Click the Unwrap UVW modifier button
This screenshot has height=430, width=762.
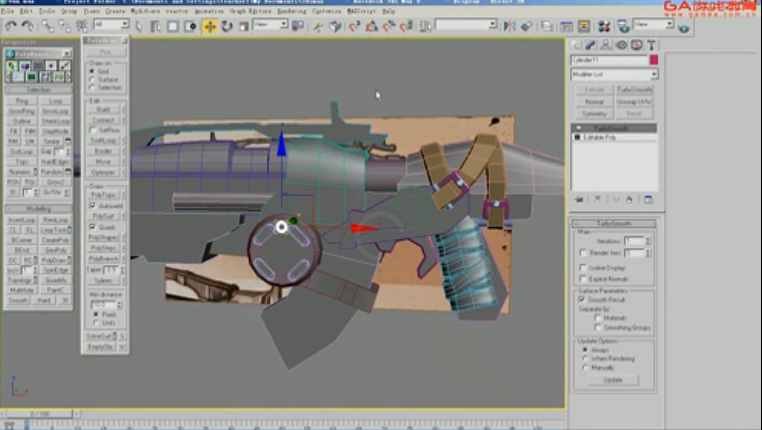click(634, 102)
